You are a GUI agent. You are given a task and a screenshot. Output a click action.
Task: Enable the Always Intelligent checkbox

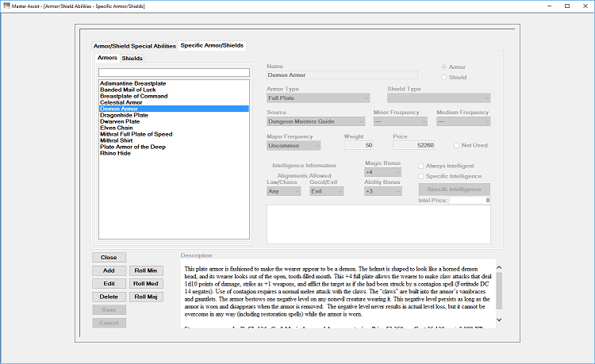(x=420, y=166)
